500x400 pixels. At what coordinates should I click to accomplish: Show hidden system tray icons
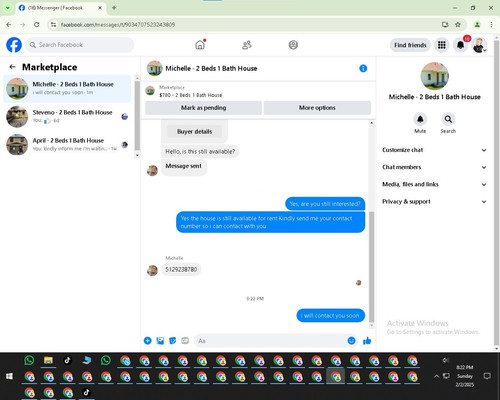tap(436, 376)
